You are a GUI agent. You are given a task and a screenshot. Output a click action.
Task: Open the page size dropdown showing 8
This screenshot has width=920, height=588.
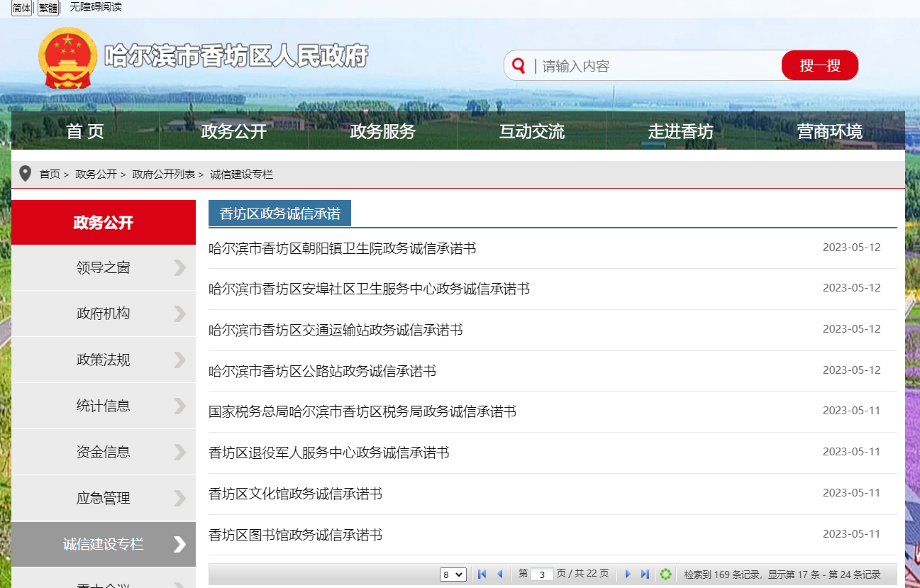coord(453,574)
